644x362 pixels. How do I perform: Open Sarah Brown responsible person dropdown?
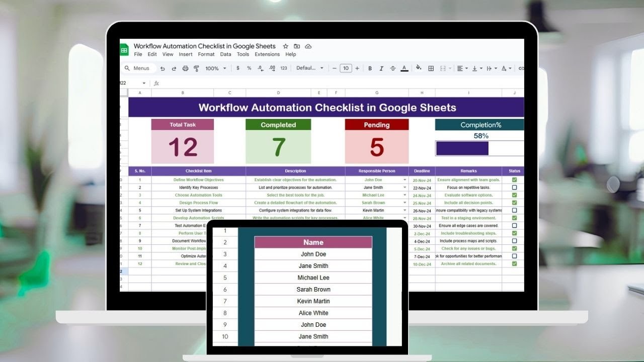point(405,203)
